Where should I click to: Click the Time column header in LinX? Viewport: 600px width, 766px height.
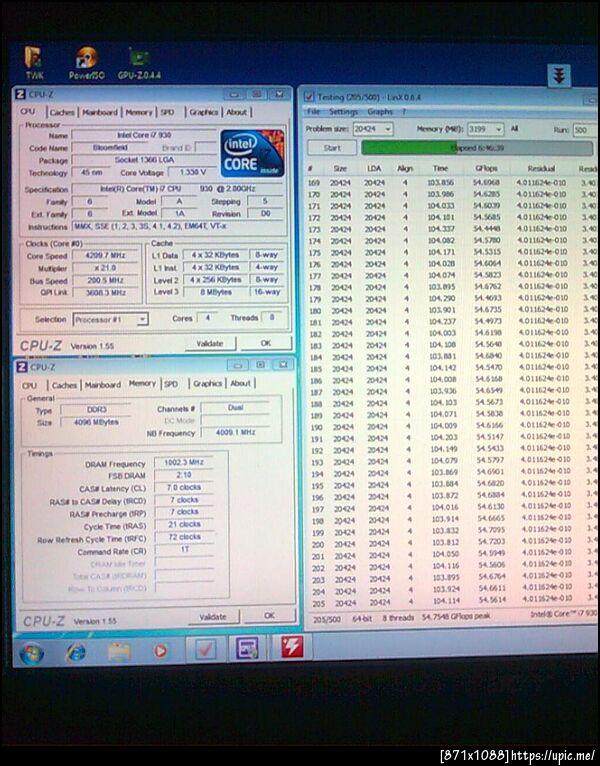click(440, 168)
